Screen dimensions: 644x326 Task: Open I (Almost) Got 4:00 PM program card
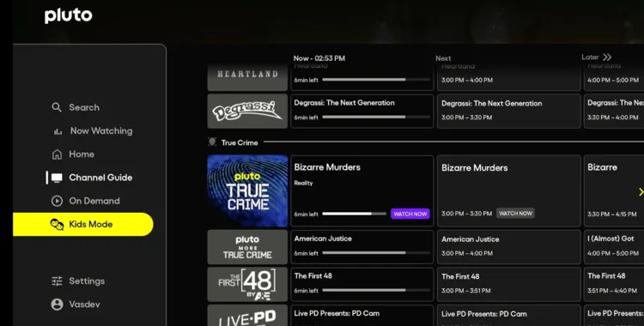coord(614,247)
